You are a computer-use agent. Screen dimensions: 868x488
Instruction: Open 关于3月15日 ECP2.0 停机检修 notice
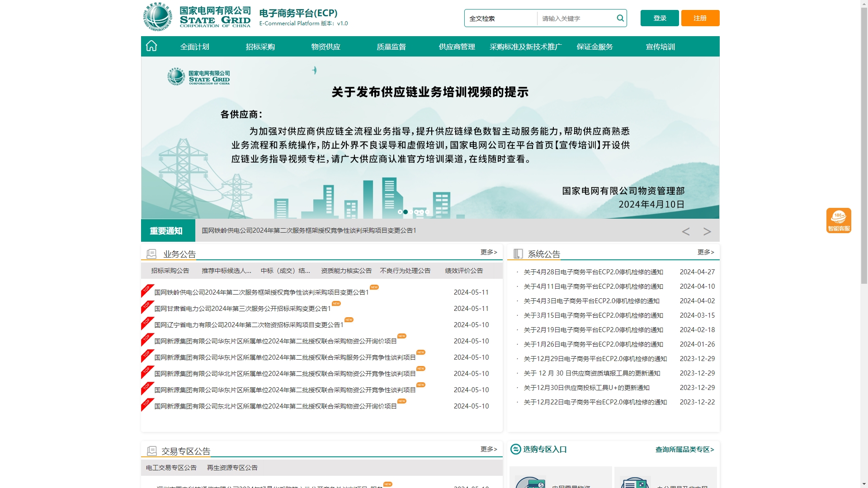(x=593, y=315)
